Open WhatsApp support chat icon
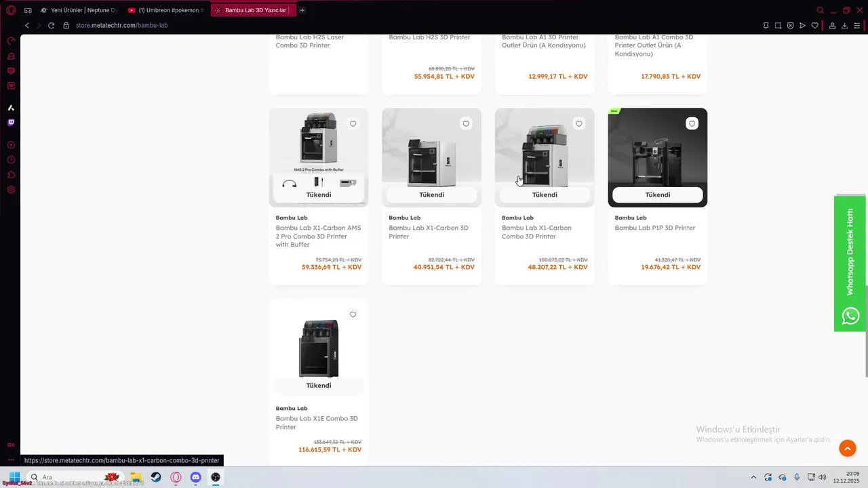 [x=850, y=316]
